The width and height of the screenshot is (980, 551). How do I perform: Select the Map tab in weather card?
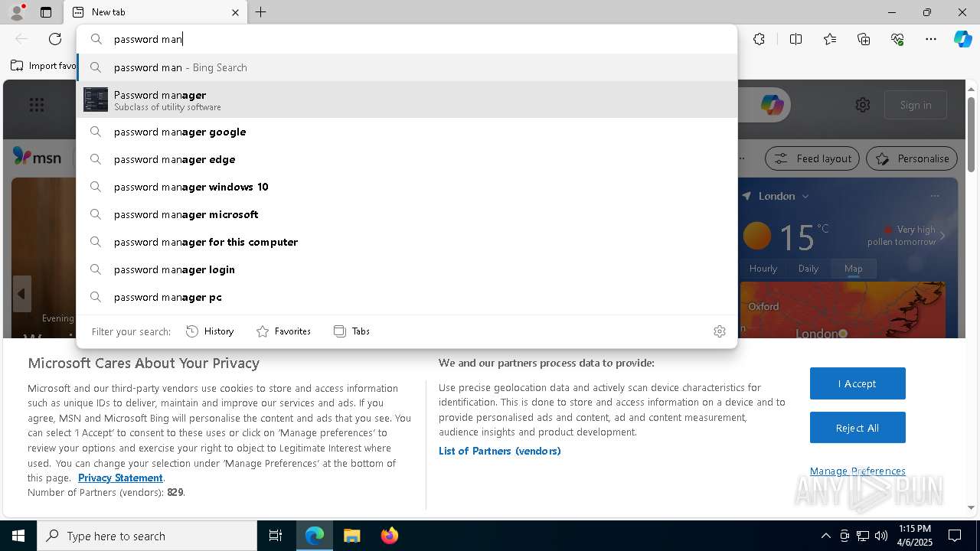click(854, 269)
